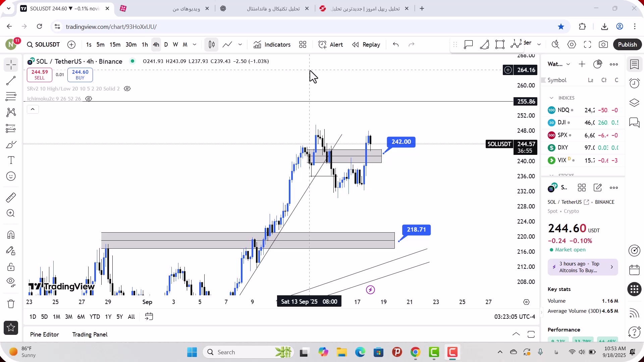The height and width of the screenshot is (362, 644).
Task: Open Top Altcoins To Buy news
Action: tap(583, 267)
